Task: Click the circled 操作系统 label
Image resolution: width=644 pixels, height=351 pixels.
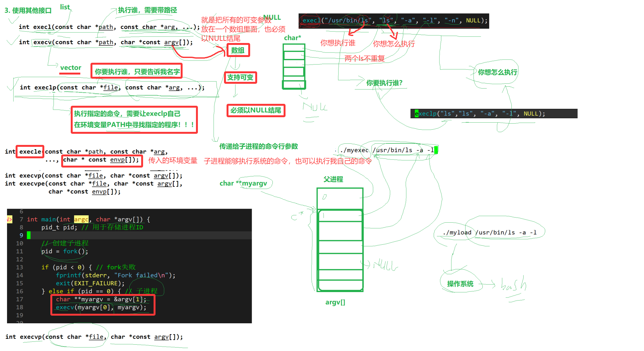Action: [460, 284]
